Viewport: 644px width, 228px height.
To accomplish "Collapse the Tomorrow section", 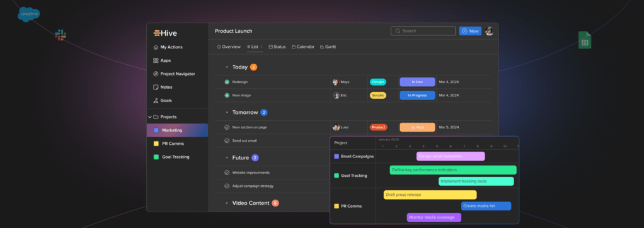I will point(227,112).
